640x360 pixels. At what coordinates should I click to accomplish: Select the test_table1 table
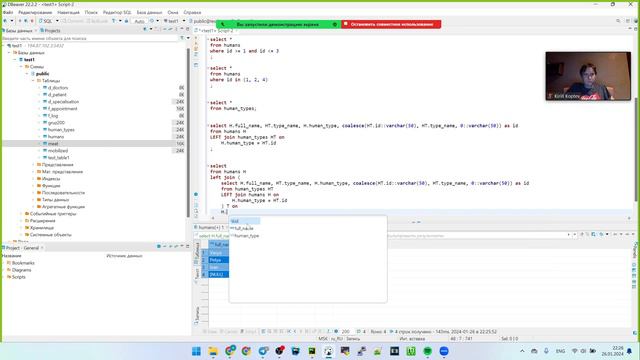click(58, 158)
